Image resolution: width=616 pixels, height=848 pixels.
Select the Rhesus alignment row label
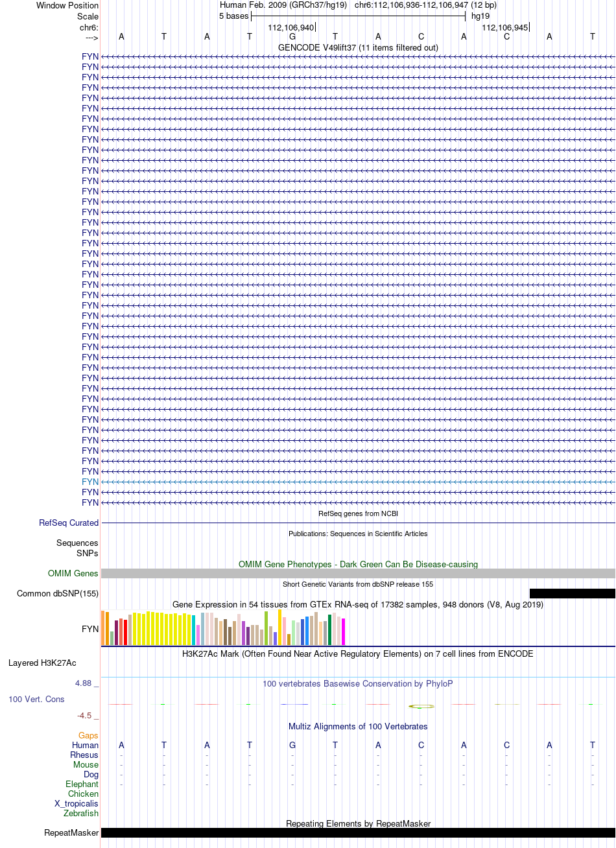(x=84, y=755)
